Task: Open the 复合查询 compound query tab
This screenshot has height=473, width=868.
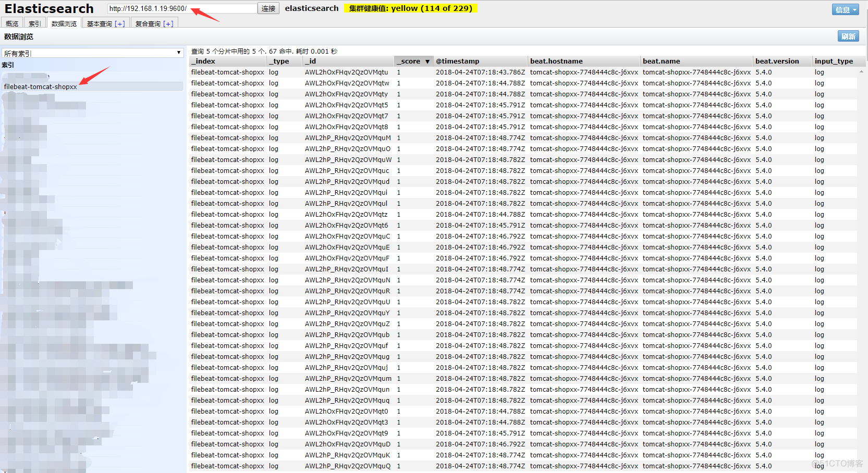Action: click(148, 23)
